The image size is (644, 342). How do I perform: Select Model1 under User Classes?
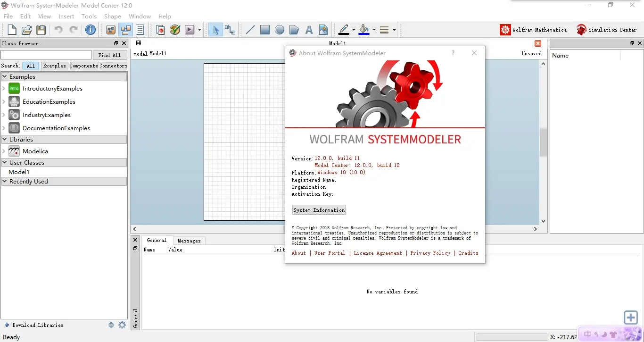tap(19, 172)
